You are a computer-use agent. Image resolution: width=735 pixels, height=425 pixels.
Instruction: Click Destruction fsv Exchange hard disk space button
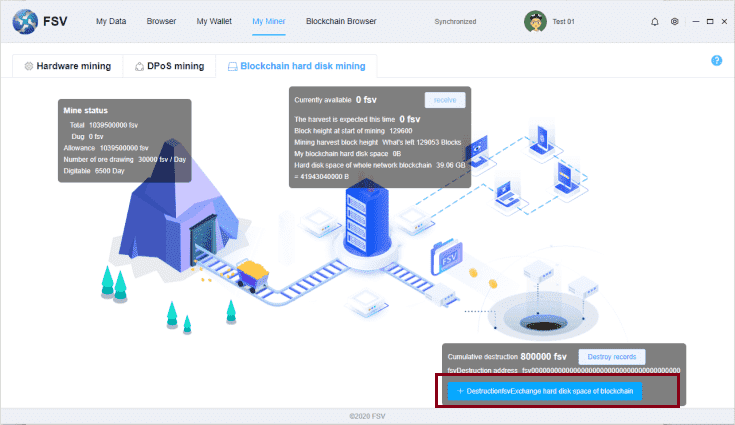[x=545, y=391]
